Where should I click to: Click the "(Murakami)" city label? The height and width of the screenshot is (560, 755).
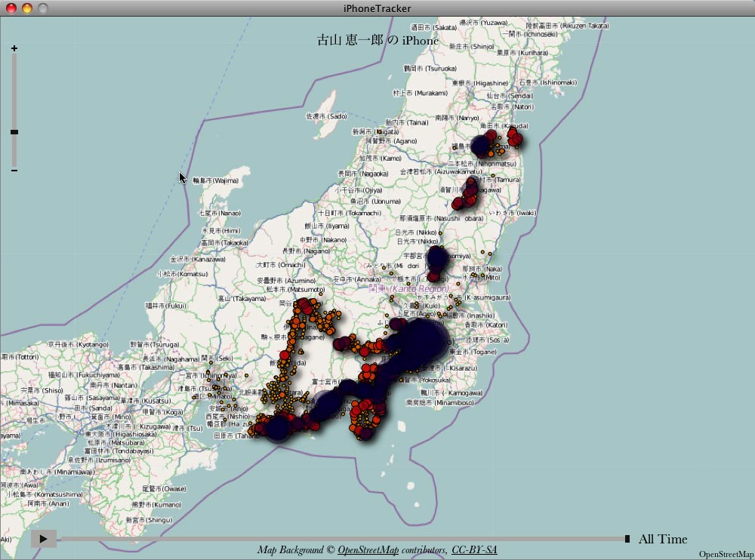coord(431,92)
